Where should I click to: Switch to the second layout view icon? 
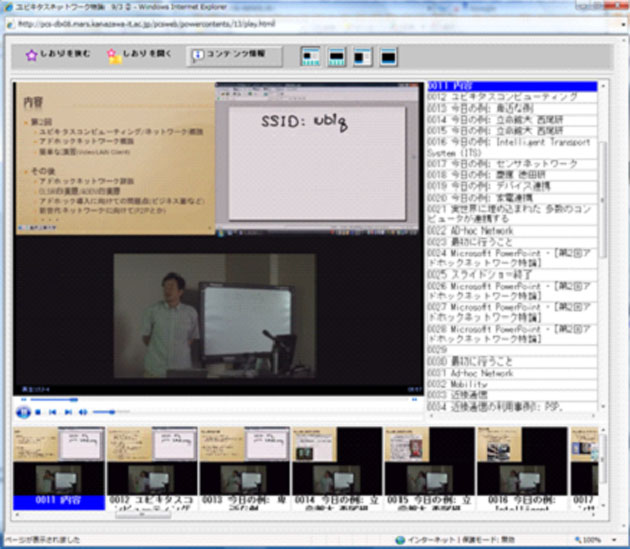click(x=337, y=57)
